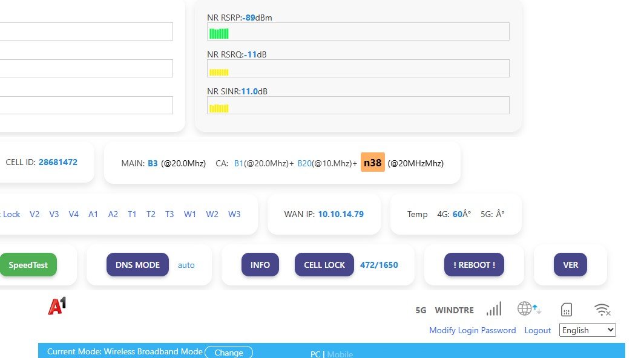Viewport: 644px width, 358px height.
Task: Start the SpeedTest
Action: pos(28,265)
